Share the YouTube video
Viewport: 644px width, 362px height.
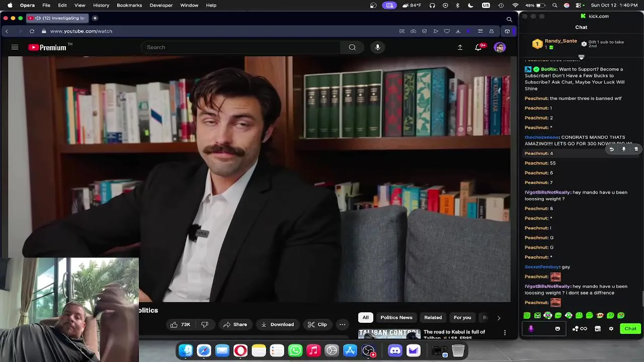point(235,324)
